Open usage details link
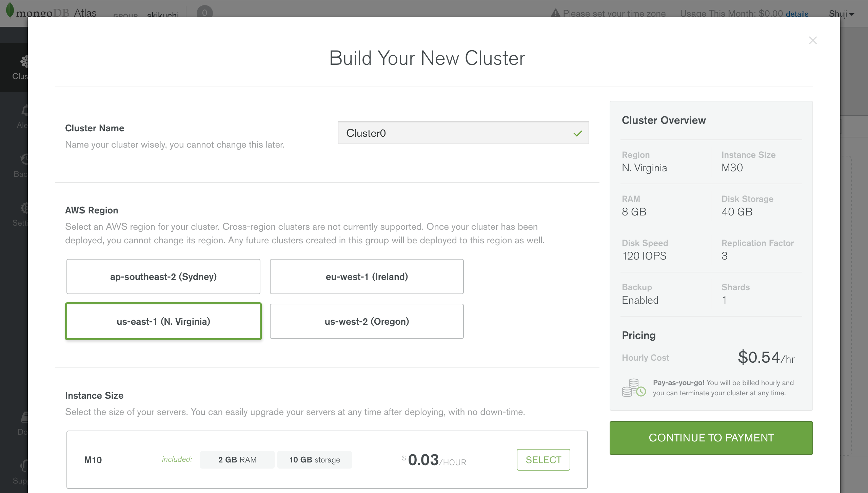The height and width of the screenshot is (493, 868). coord(797,14)
